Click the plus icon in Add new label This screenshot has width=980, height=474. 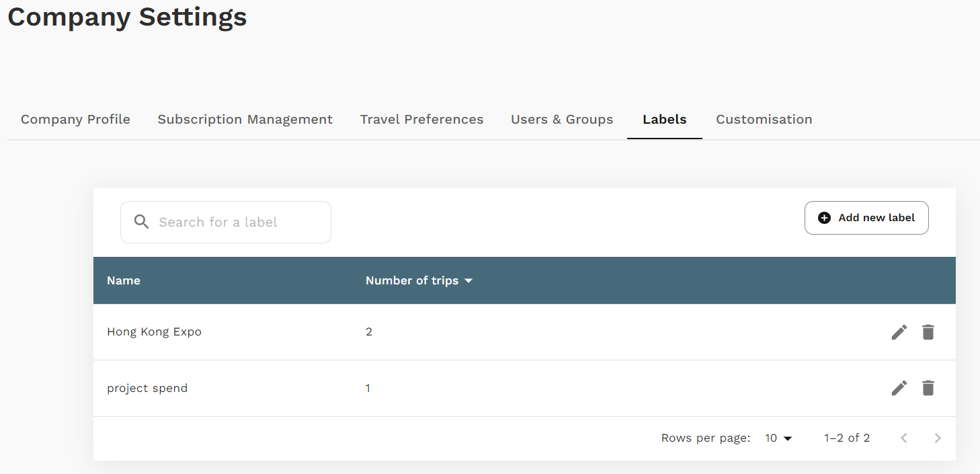coord(824,218)
